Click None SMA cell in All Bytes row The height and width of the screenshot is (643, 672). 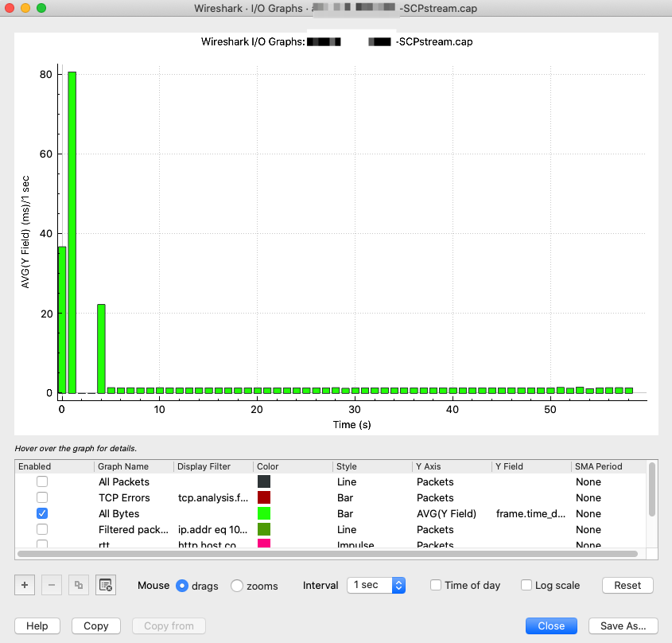click(588, 513)
